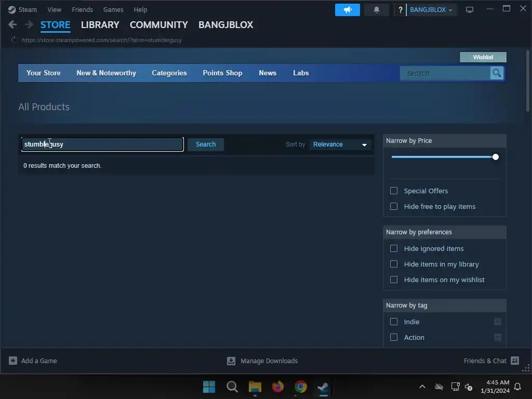This screenshot has width=532, height=399.
Task: Check the Special Offers box
Action: tap(394, 191)
